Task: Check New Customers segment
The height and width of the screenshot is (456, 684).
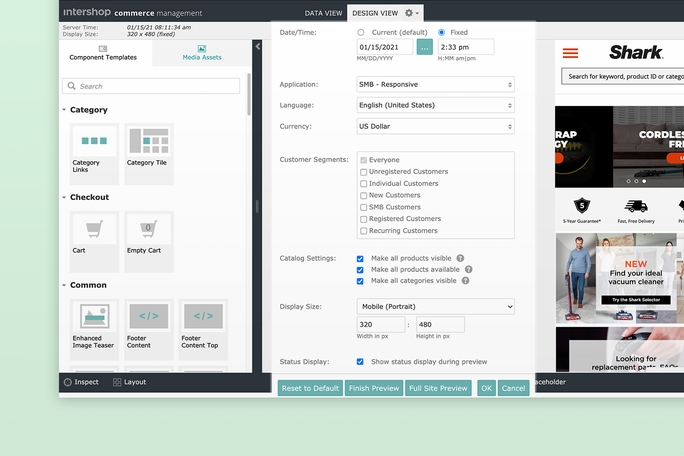Action: (x=363, y=195)
